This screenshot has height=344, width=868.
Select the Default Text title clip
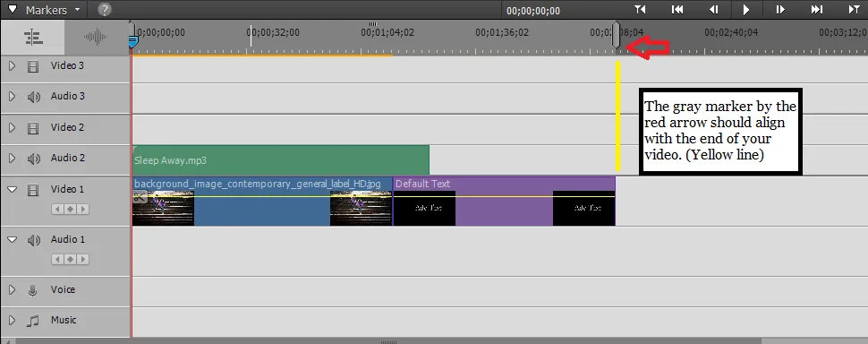[x=504, y=202]
